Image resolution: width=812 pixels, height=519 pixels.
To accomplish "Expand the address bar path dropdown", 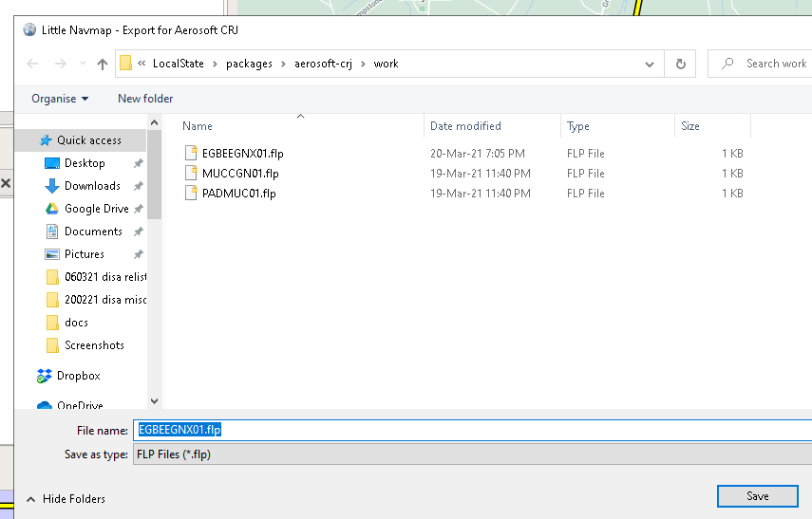I will (650, 65).
